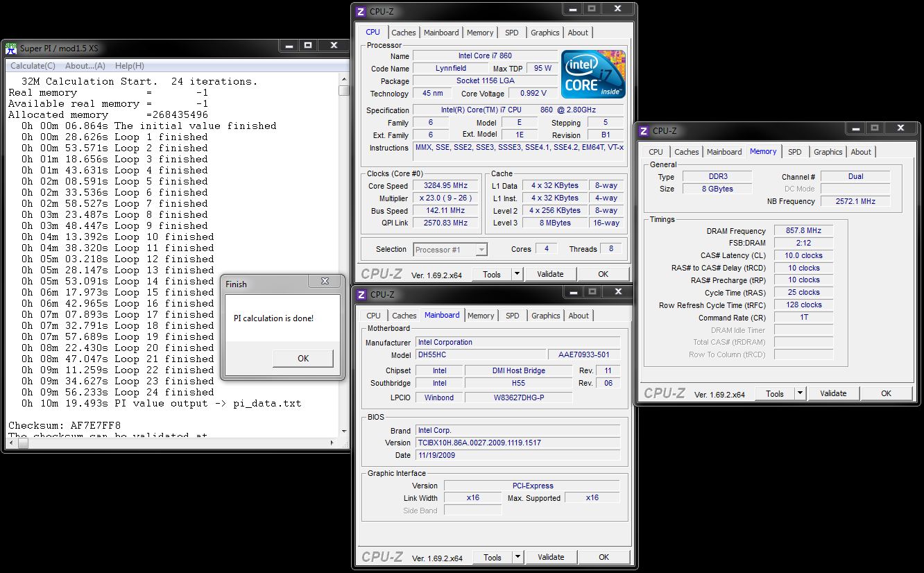
Task: Click the QPI Link value 2570.83 MHz
Action: 445,223
